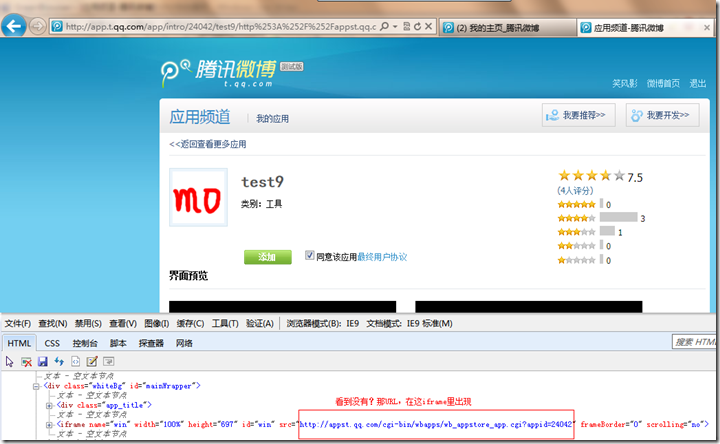The image size is (720, 444).
Task: Click the 我要推荐>> button
Action: point(579,115)
